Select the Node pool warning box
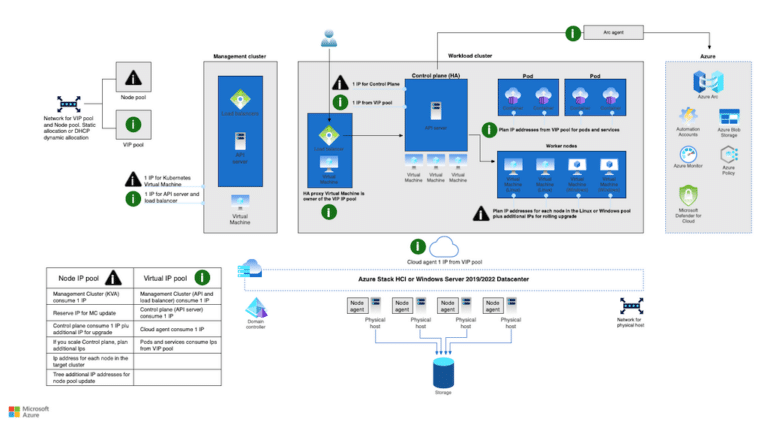Screen dimensions: 768x428 tap(133, 77)
